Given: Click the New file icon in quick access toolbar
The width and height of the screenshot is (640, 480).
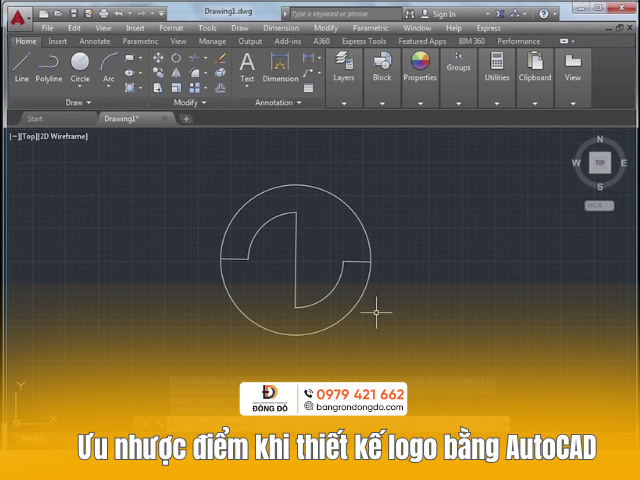Looking at the screenshot, I should [x=44, y=14].
